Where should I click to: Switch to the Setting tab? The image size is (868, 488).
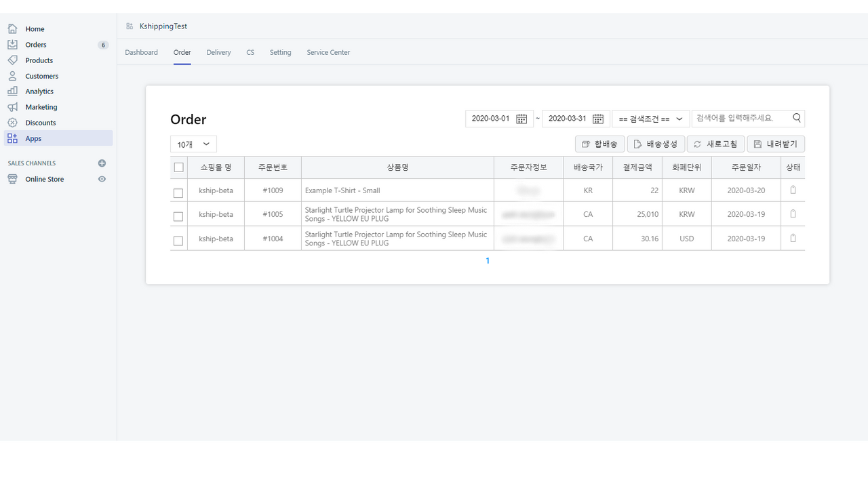tap(280, 52)
